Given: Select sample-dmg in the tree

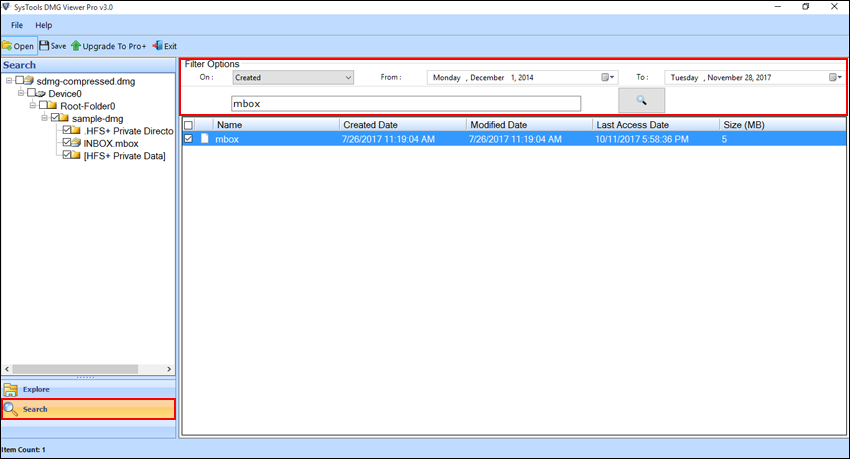Looking at the screenshot, I should [x=98, y=119].
